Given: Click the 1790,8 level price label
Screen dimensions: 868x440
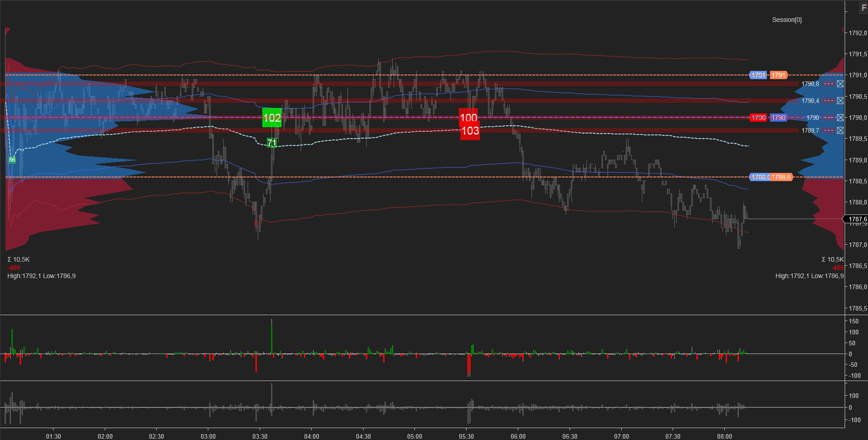Looking at the screenshot, I should click(810, 84).
